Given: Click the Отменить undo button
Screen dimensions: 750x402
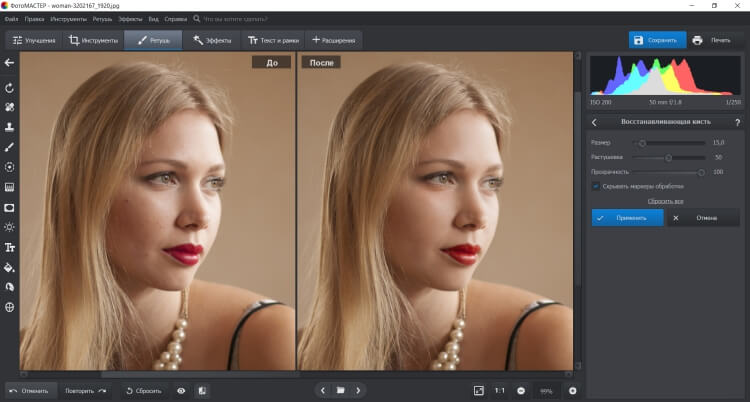Looking at the screenshot, I should coord(31,391).
